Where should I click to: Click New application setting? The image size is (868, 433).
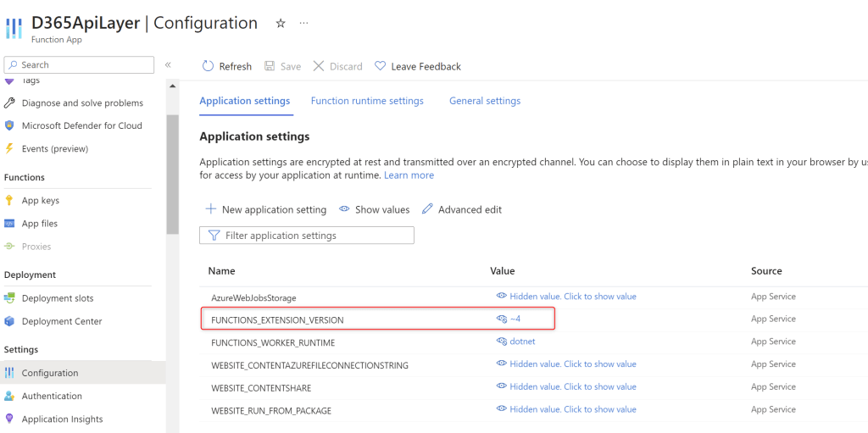265,209
